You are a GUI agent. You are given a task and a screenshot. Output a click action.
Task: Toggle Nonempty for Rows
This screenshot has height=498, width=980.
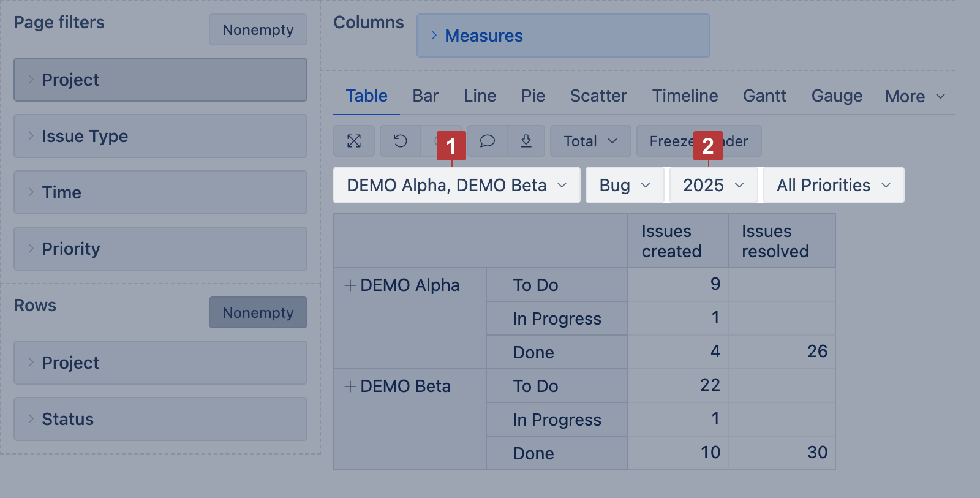[x=258, y=313]
